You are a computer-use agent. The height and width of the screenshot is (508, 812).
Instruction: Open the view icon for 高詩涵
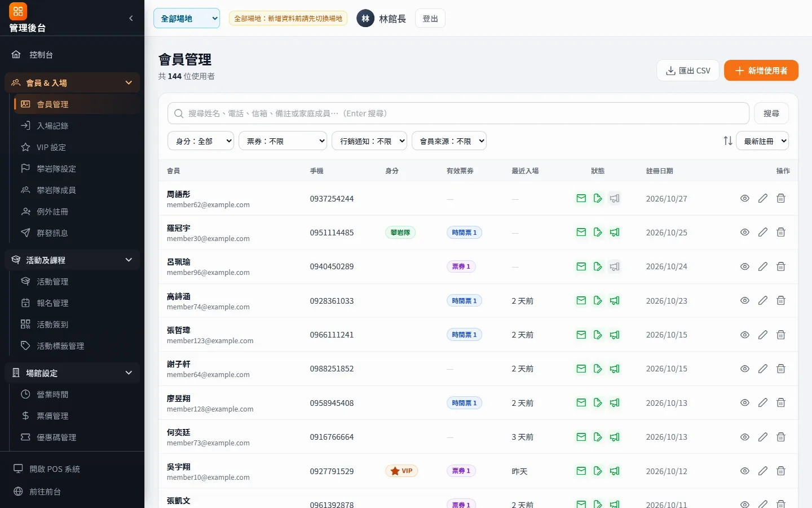745,301
